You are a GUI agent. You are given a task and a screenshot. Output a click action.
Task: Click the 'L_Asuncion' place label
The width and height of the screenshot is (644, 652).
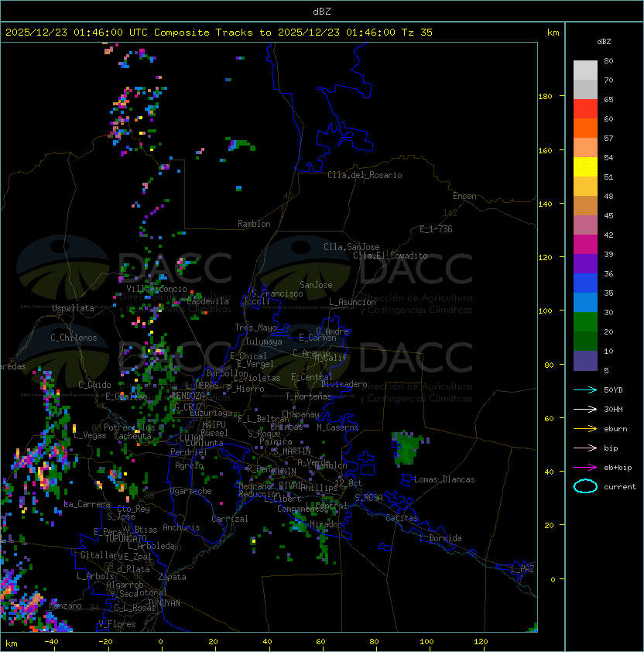tap(352, 302)
